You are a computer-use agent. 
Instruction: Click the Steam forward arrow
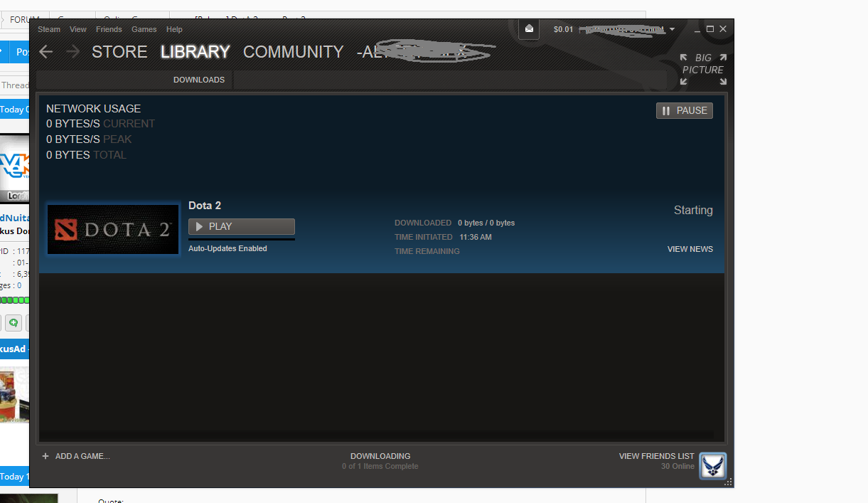click(x=73, y=52)
